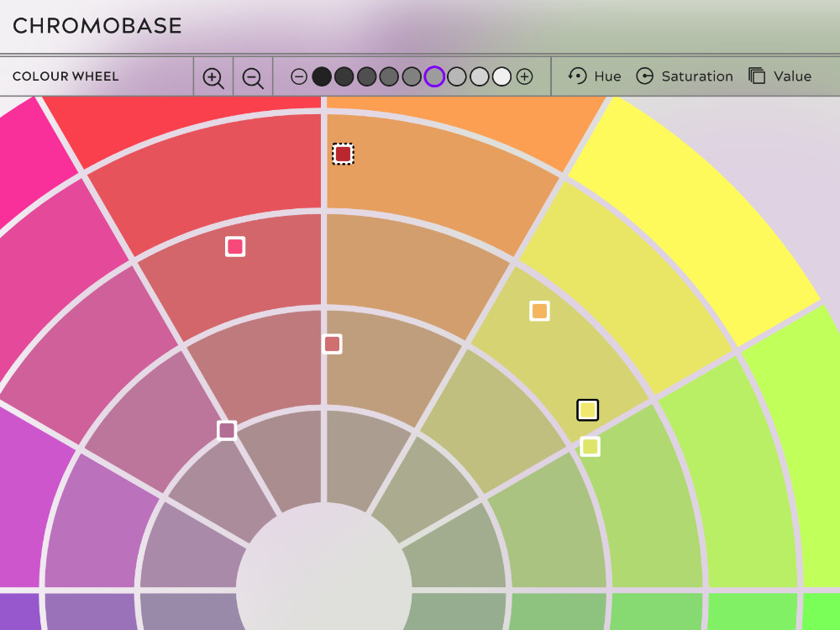Image resolution: width=840 pixels, height=630 pixels.
Task: Pick the bright orange outer wheel segment
Action: pyautogui.click(x=466, y=123)
